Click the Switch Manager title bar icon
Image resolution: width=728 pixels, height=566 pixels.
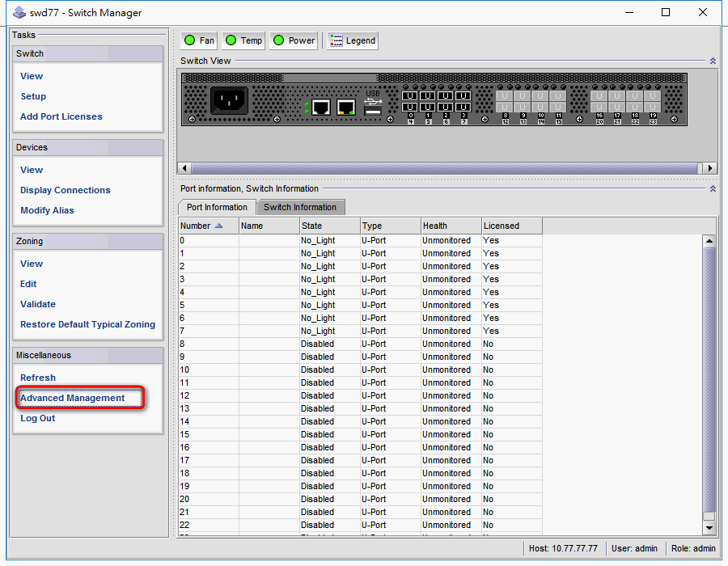19,12
